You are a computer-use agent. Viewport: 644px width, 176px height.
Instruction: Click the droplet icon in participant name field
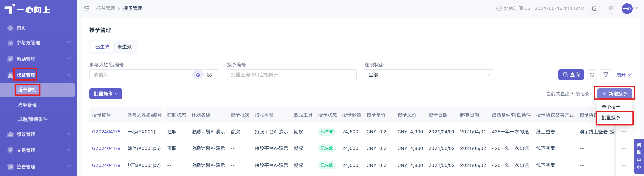(198, 75)
